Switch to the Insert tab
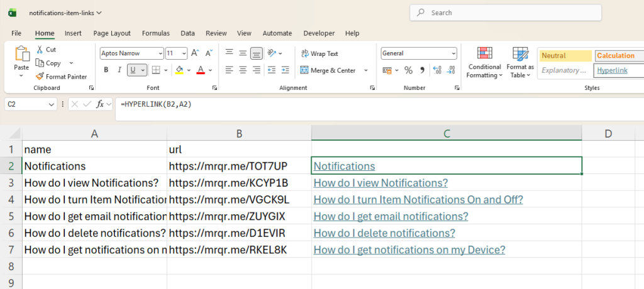644x289 pixels. [x=73, y=33]
